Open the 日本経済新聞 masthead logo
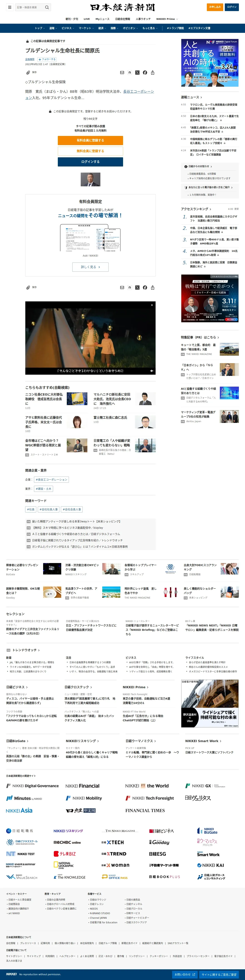Viewport: 245px width, 980px height. coord(122,7)
